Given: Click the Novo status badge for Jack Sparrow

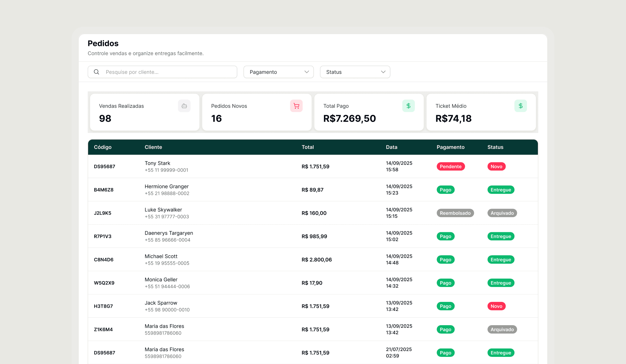Looking at the screenshot, I should [496, 306].
